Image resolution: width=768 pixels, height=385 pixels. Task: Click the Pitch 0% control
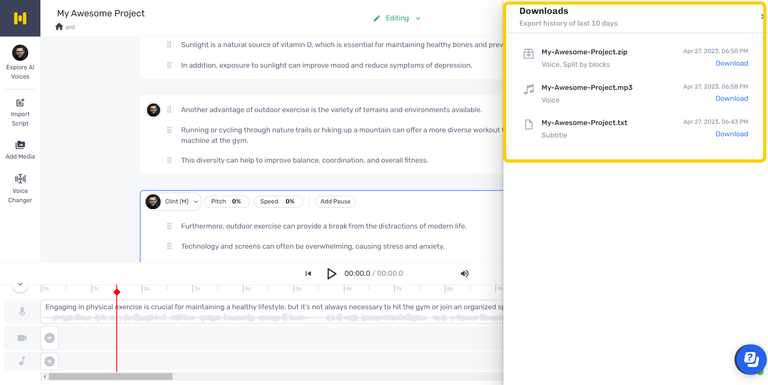pos(226,201)
